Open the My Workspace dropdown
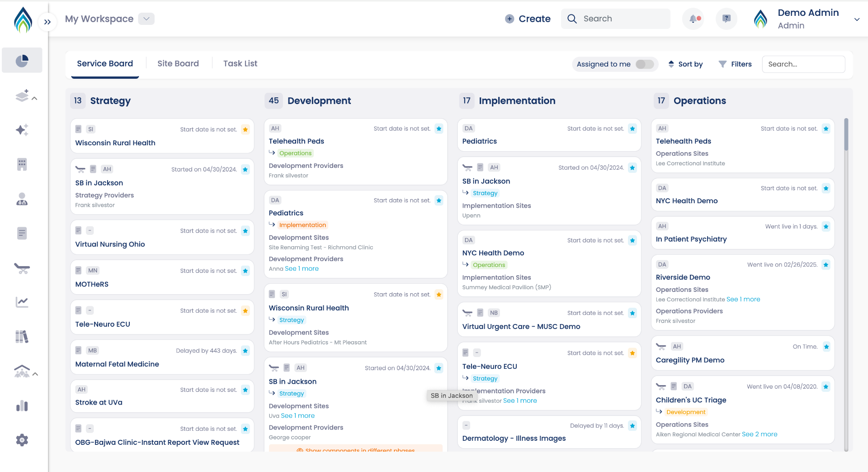868x472 pixels. click(146, 19)
